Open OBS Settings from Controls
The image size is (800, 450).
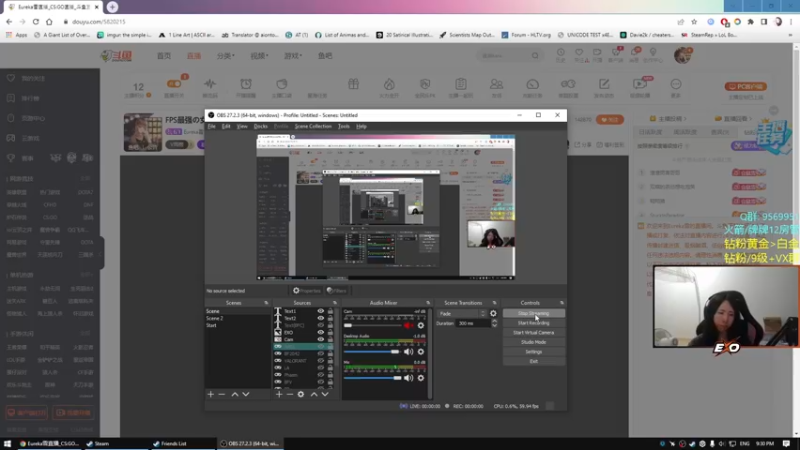click(x=534, y=352)
